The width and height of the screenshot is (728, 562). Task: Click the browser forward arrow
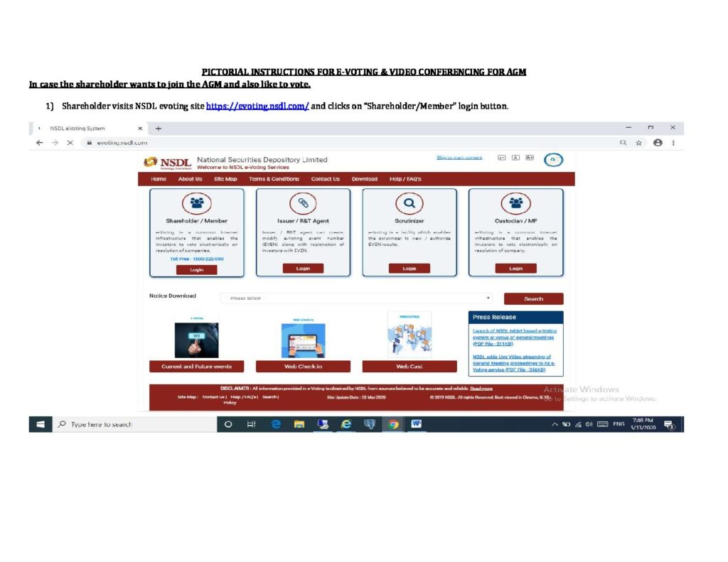coord(55,143)
